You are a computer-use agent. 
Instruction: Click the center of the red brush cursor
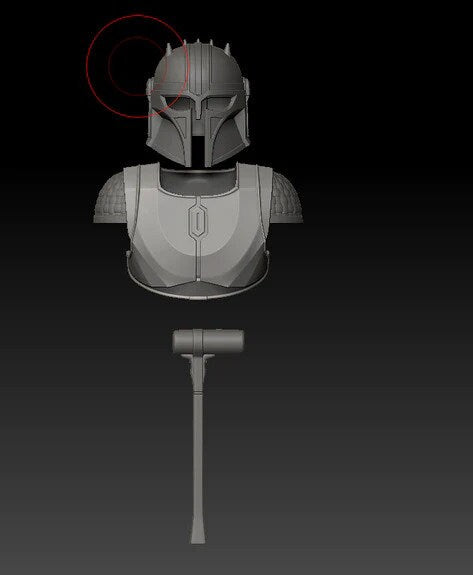pyautogui.click(x=138, y=66)
